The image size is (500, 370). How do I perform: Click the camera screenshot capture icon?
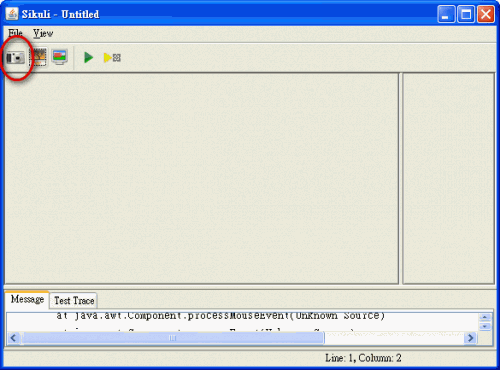point(15,58)
